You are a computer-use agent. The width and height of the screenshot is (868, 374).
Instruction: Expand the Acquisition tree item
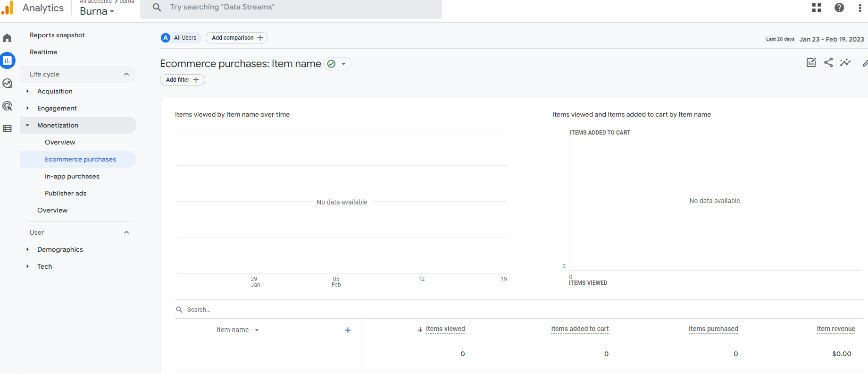pos(28,91)
